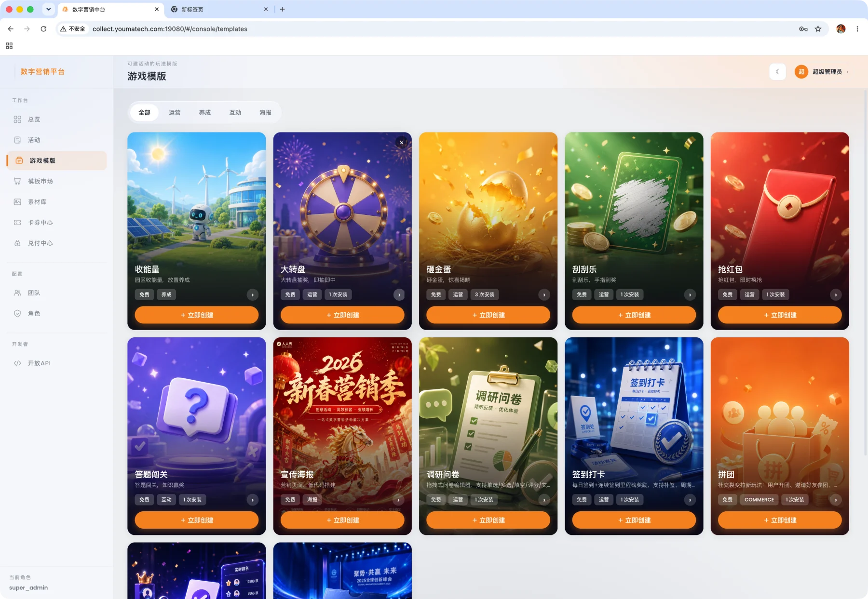Select the 全部 filter tab
Viewport: 868px width, 599px height.
144,112
